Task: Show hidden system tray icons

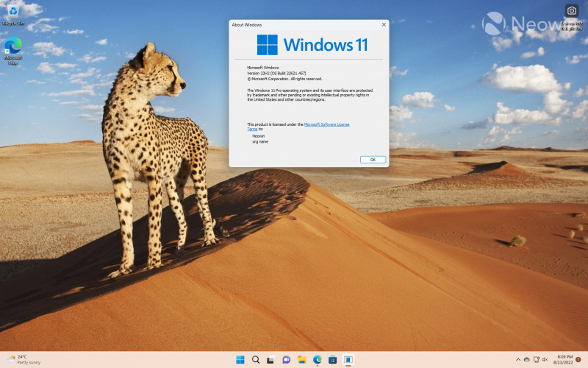Action: 518,360
